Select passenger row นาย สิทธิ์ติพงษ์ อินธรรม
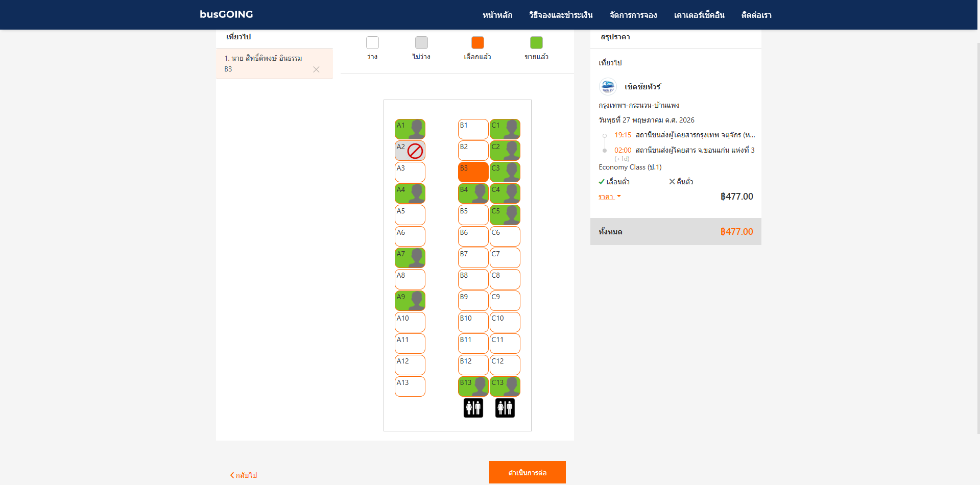 (x=274, y=63)
